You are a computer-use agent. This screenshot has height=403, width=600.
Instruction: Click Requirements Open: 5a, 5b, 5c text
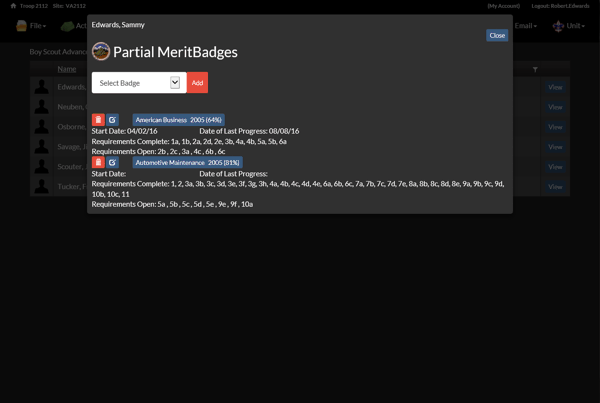coord(172,204)
